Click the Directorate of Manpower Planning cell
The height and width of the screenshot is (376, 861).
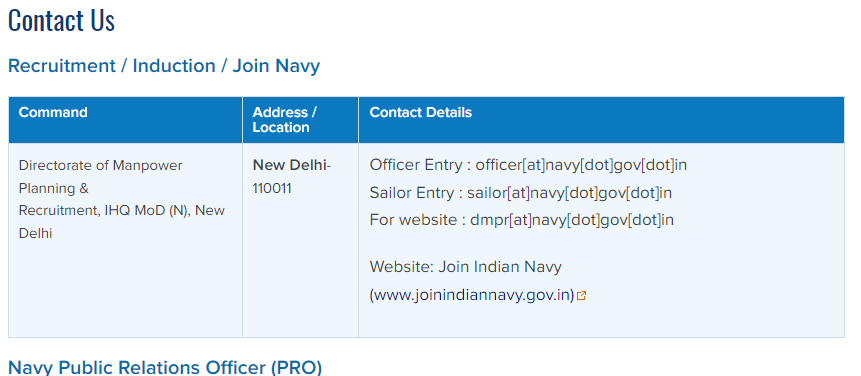click(125, 240)
